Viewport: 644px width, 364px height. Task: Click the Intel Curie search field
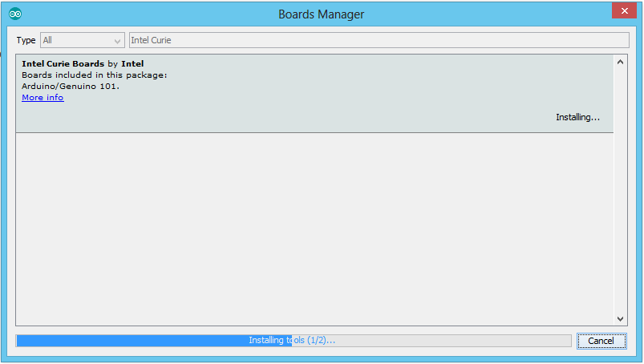point(379,40)
